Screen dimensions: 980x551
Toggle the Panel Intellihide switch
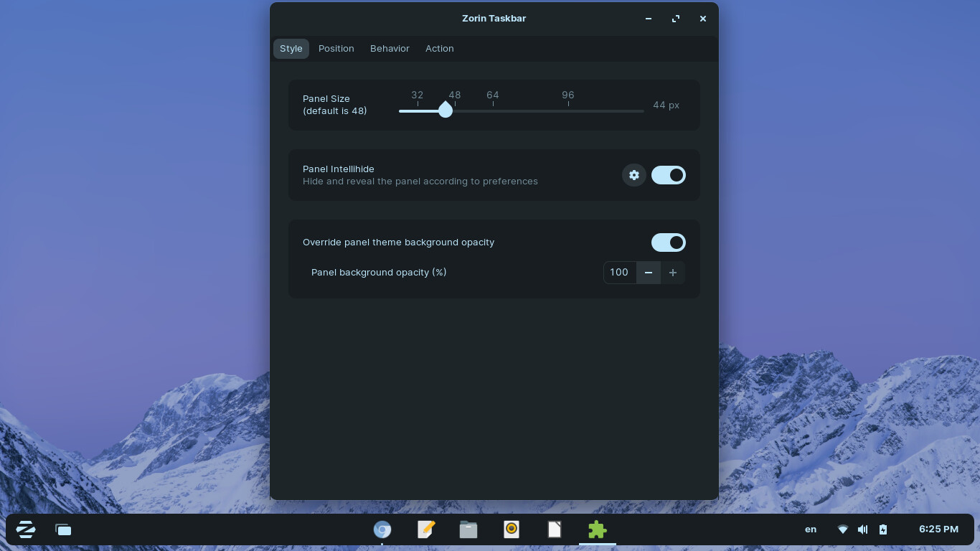(x=669, y=175)
